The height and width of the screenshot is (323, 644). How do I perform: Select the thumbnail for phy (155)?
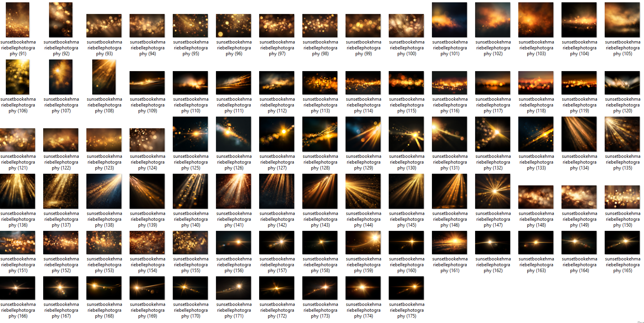(190, 243)
